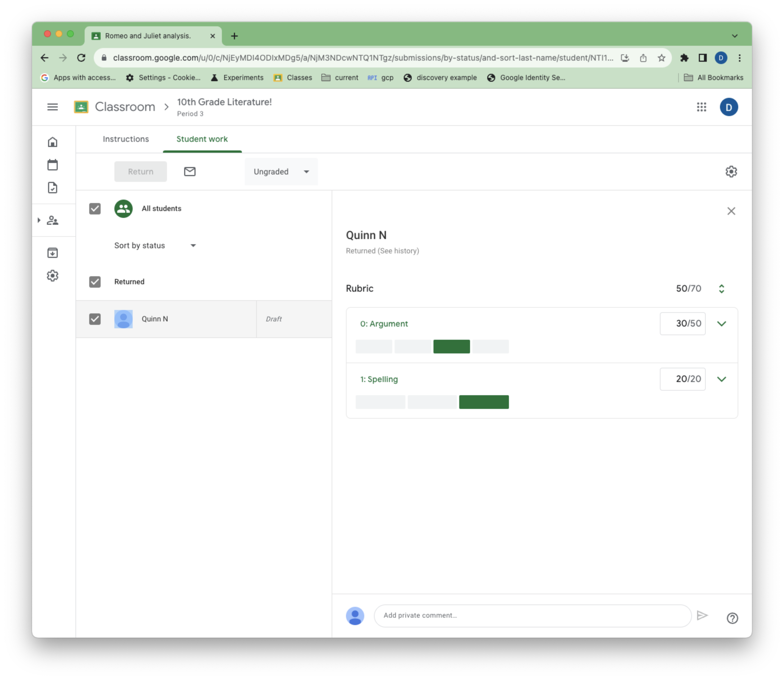
Task: Click the Return button
Action: pyautogui.click(x=141, y=171)
